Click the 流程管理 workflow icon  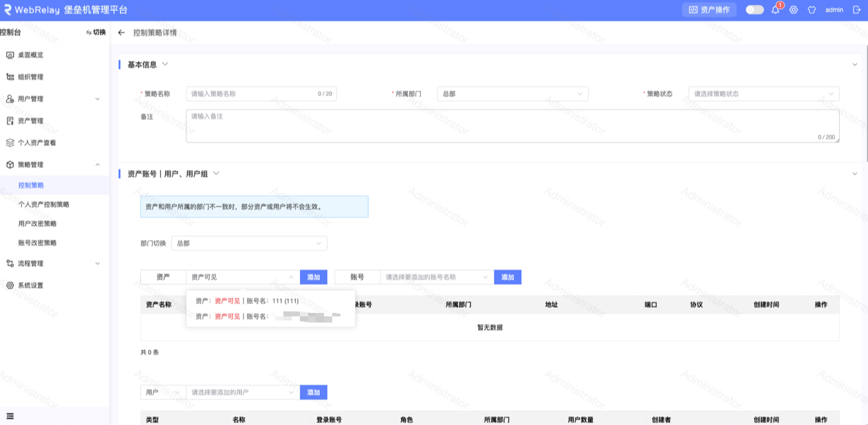click(10, 263)
